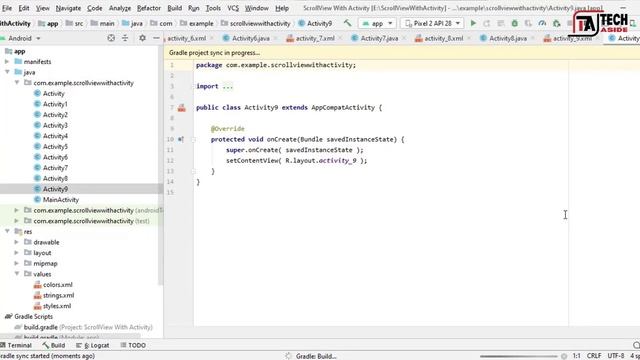
Task: Click the Make Project hammer icon
Action: [347, 23]
